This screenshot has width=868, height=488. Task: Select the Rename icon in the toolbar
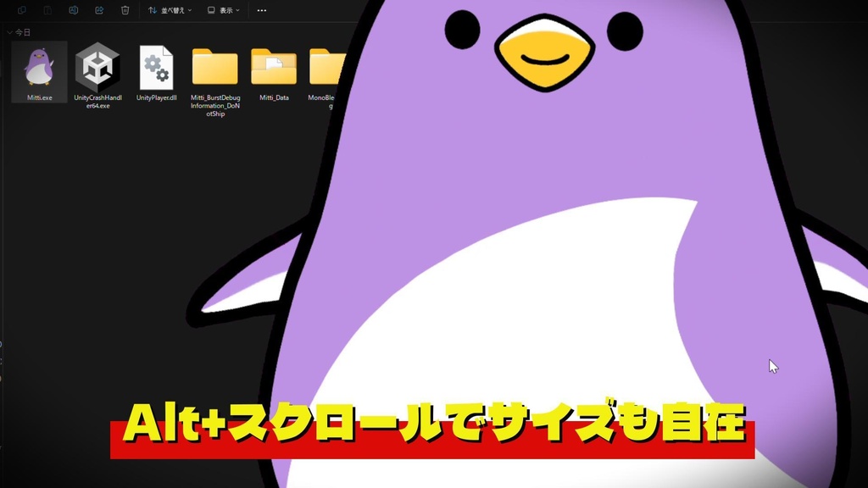[x=75, y=10]
